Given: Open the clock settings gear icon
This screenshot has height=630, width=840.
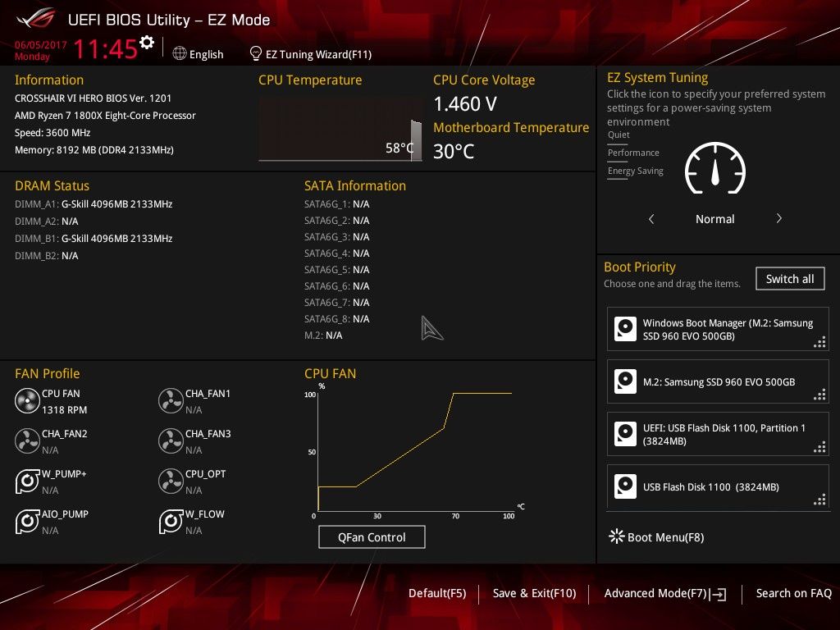Looking at the screenshot, I should click(147, 43).
